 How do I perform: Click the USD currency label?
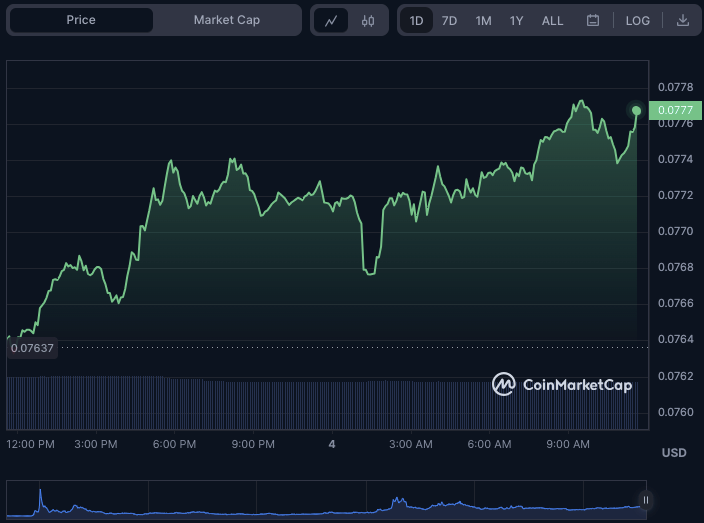point(674,453)
